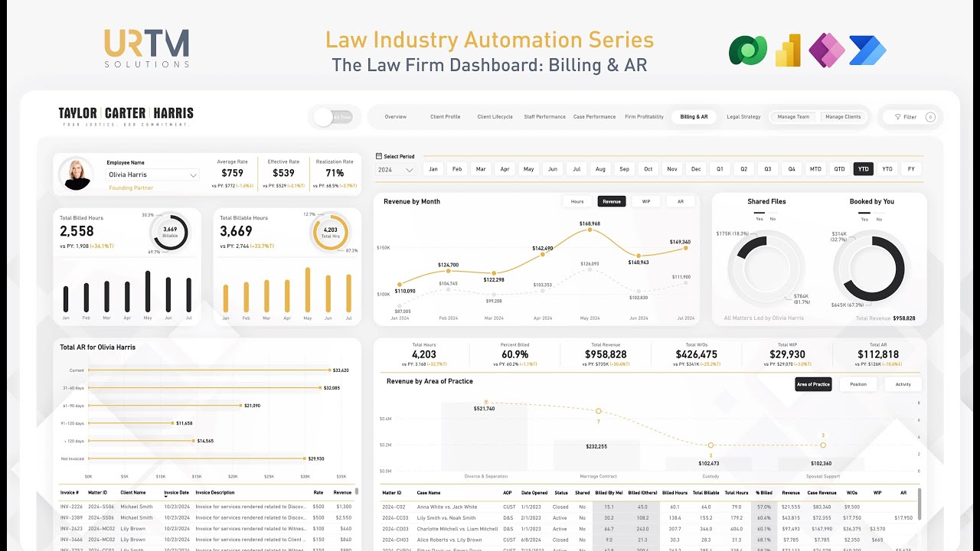Open the Client Lifecycle tab
This screenshot has height=551, width=980.
pyautogui.click(x=495, y=117)
